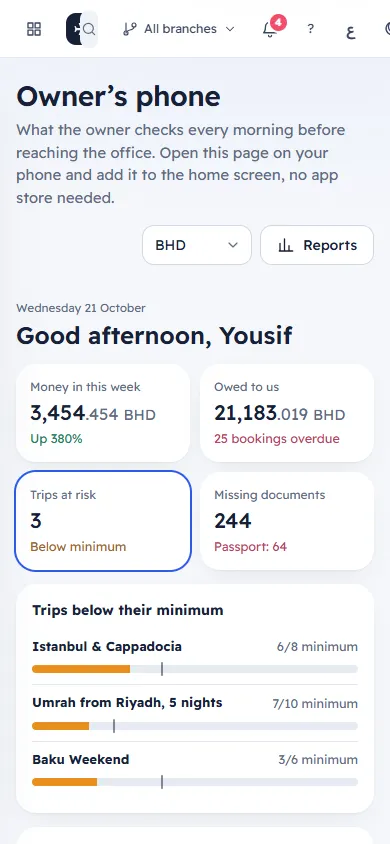
Task: Click Umrah from Riyadh progress bar
Action: click(x=195, y=726)
